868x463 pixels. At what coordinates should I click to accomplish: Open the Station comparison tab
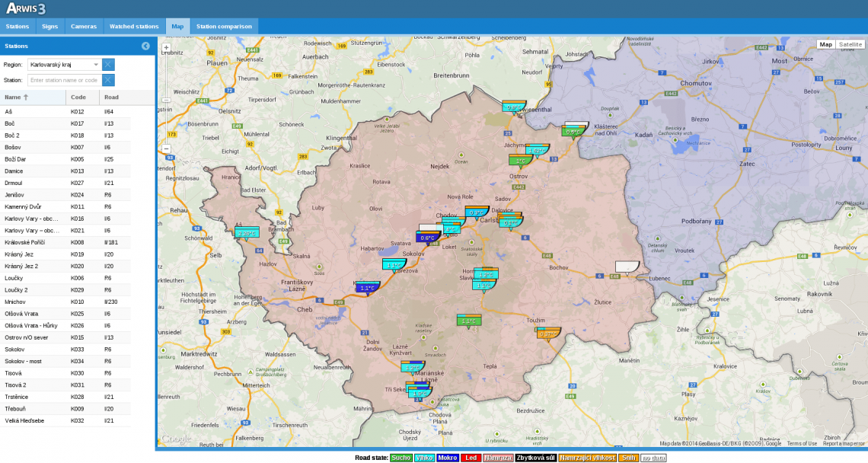224,27
